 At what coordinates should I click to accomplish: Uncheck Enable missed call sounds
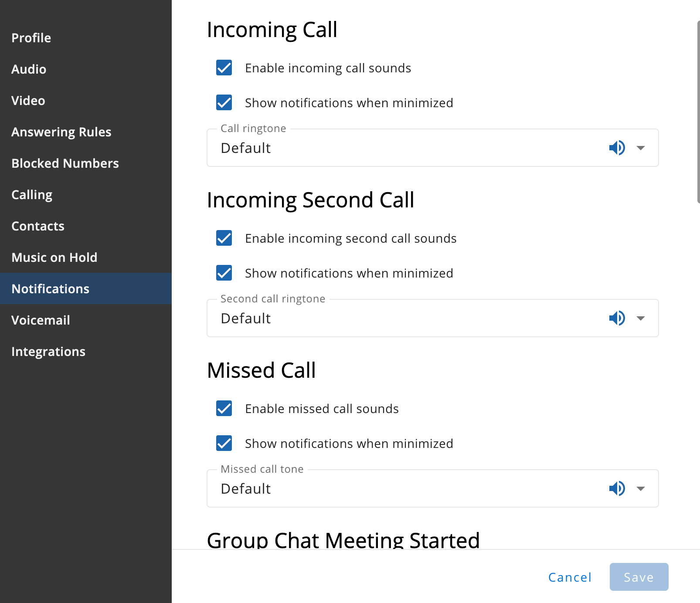(224, 408)
